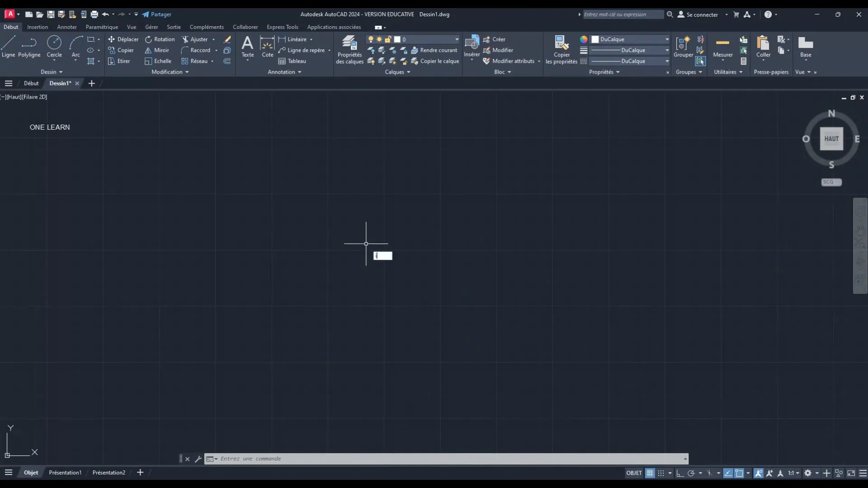Click Modifier attributs button
The image size is (868, 488).
(509, 61)
